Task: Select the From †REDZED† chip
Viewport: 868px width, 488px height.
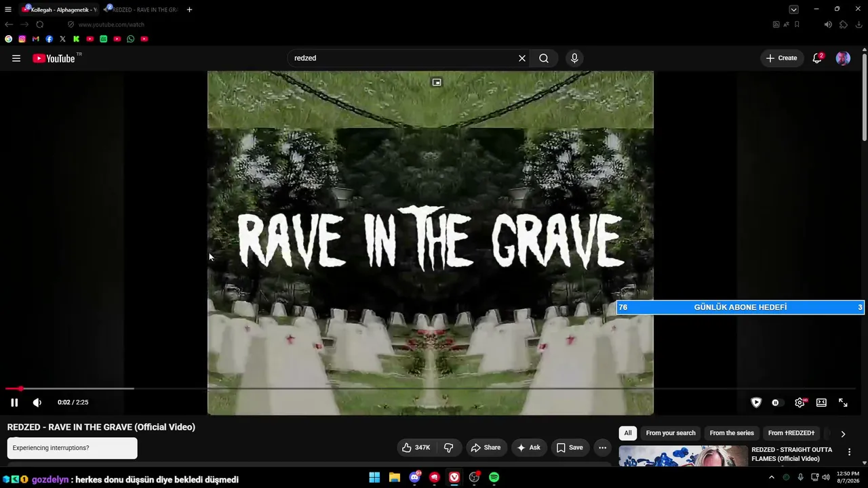Action: tap(791, 433)
